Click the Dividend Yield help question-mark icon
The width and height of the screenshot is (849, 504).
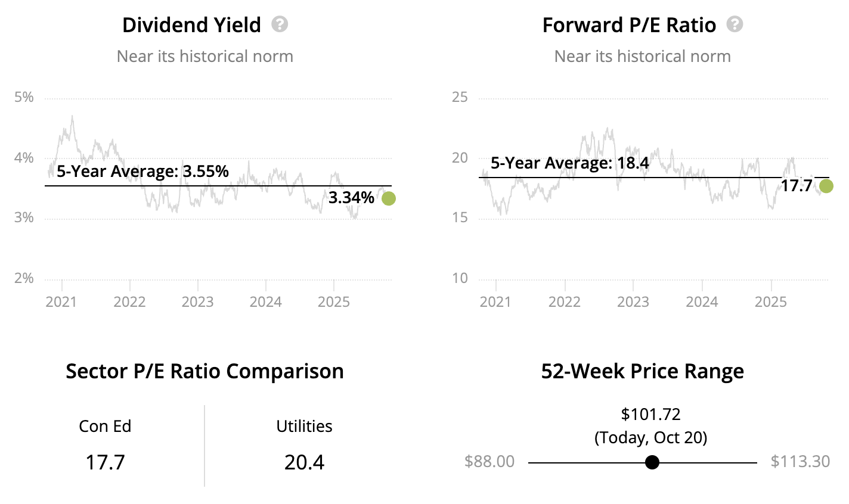pyautogui.click(x=280, y=24)
